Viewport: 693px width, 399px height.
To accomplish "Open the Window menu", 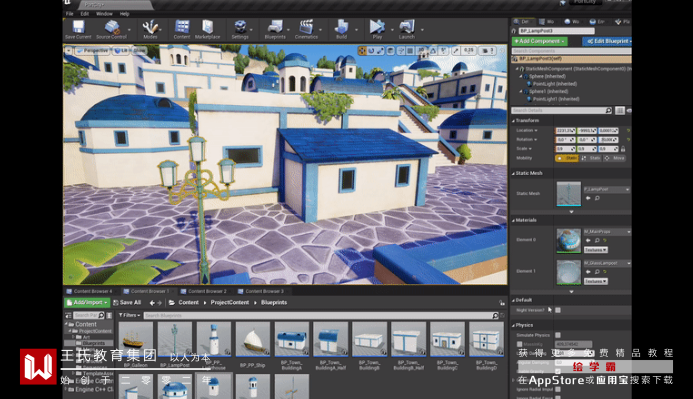I will point(104,14).
